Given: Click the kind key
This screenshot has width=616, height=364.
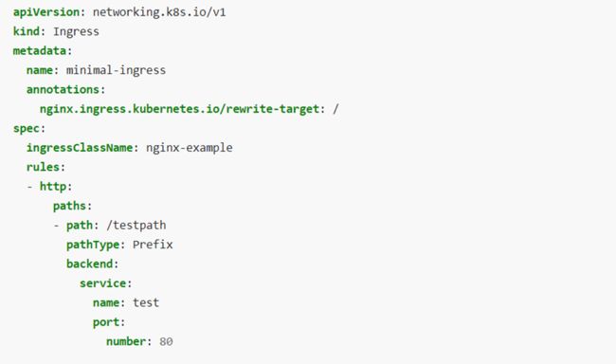Looking at the screenshot, I should [27, 31].
